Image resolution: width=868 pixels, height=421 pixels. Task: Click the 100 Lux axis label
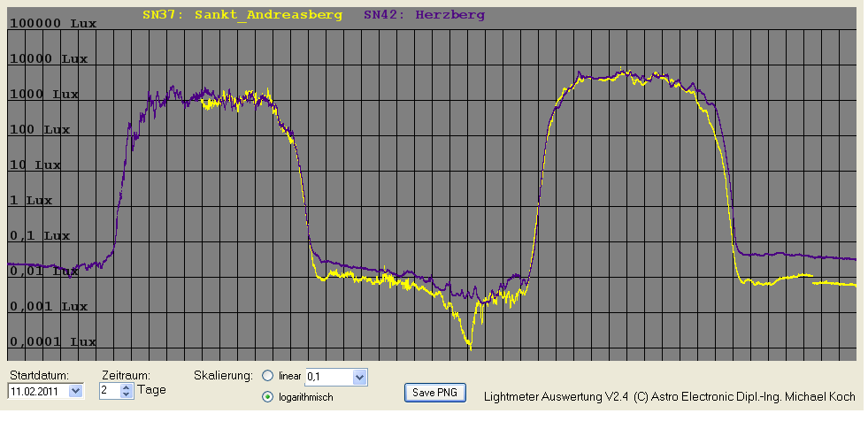[40, 130]
